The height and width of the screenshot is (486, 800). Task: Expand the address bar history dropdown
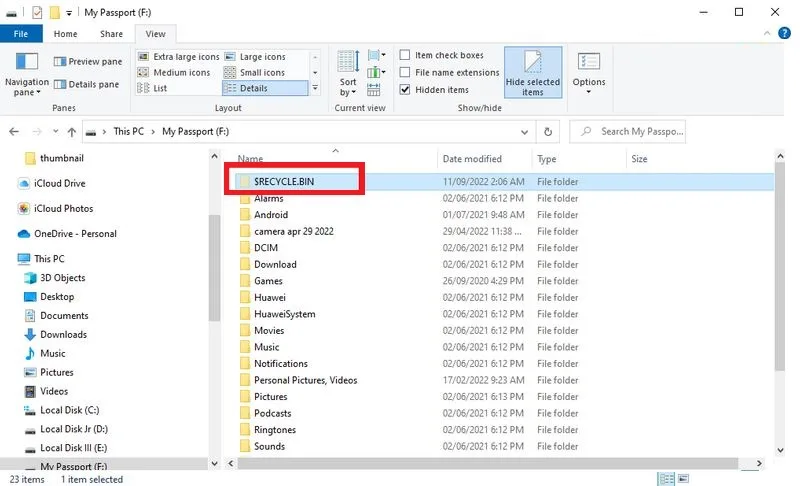tap(524, 132)
